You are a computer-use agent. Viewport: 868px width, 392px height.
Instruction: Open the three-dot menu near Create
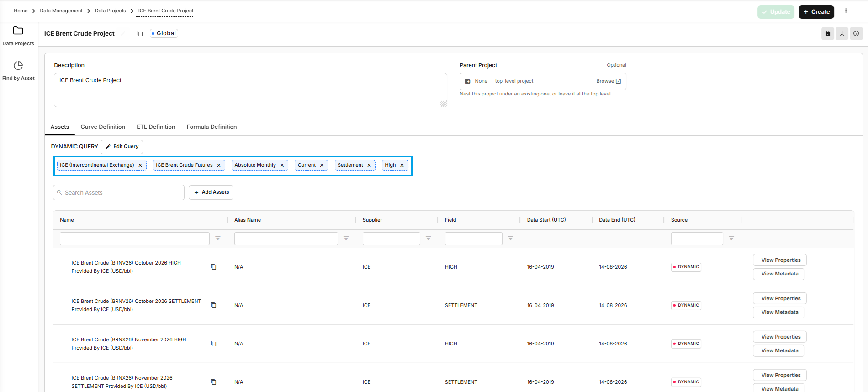pos(846,11)
